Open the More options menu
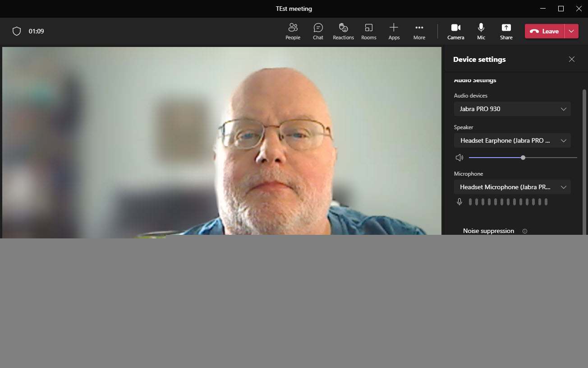588x368 pixels. tap(419, 31)
